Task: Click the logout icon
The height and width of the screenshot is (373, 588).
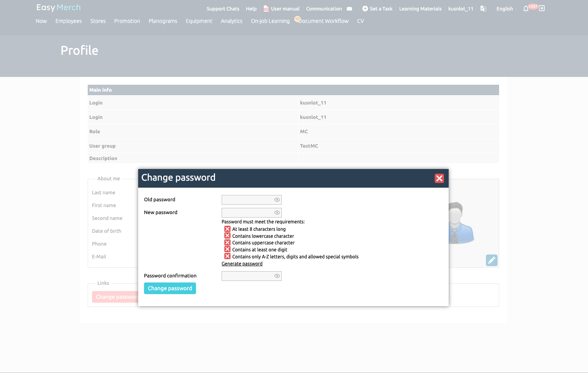Action: pyautogui.click(x=542, y=9)
